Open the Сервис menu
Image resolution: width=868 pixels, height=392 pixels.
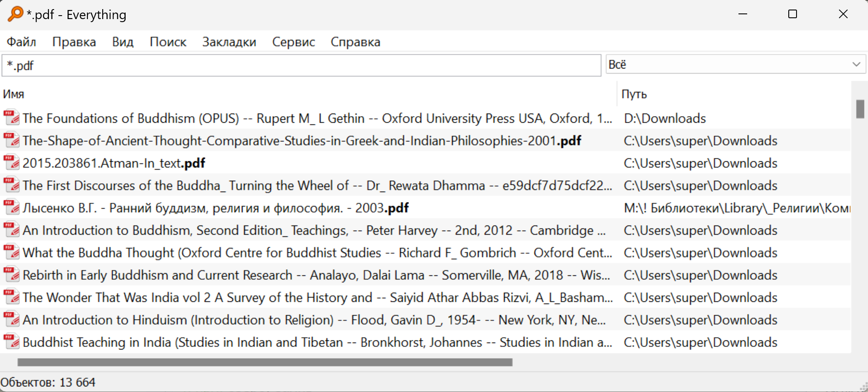point(294,42)
